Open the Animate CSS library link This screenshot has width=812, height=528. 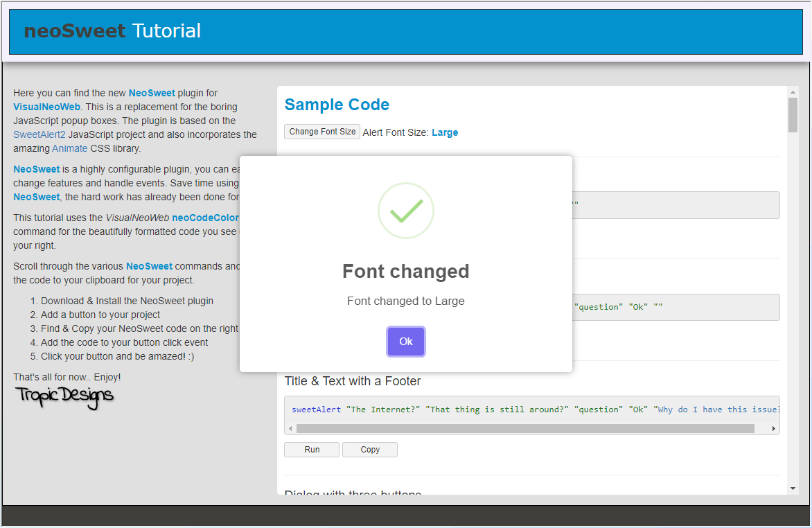tap(69, 148)
